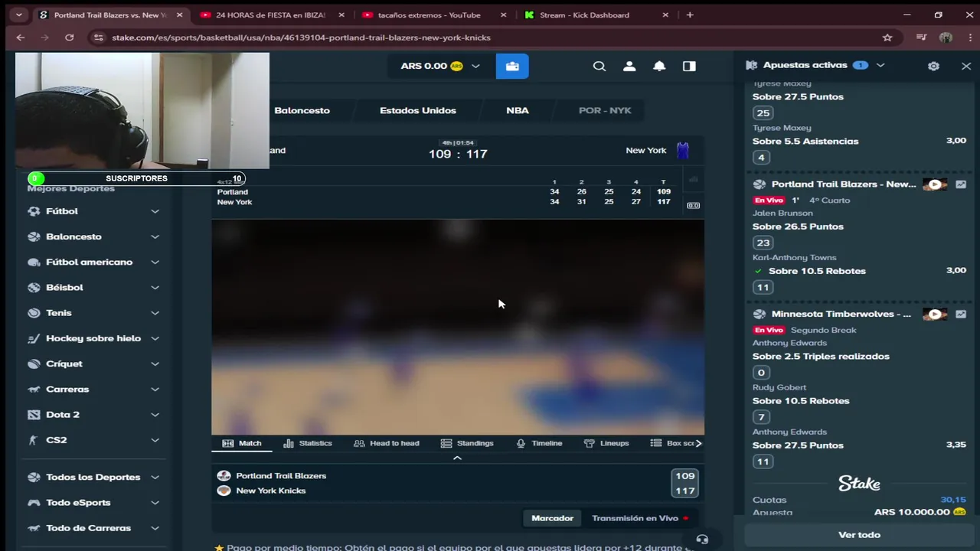The width and height of the screenshot is (980, 551).
Task: Click the New York Knicks jersey icon
Action: point(682,150)
